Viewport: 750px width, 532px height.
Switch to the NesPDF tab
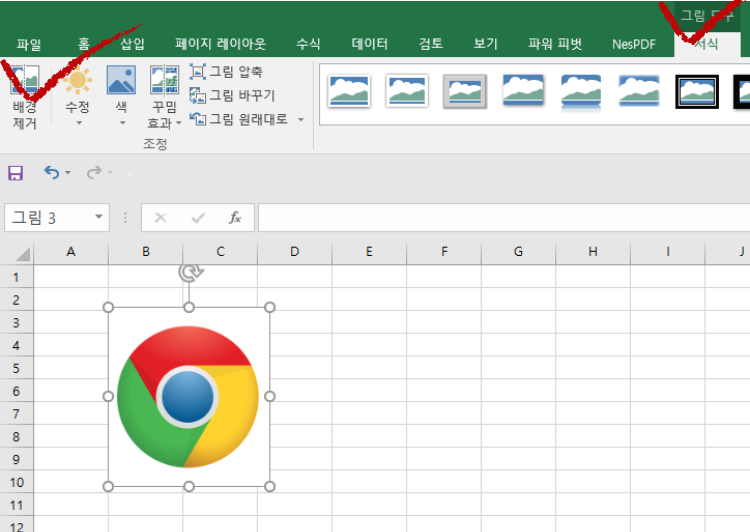pyautogui.click(x=634, y=44)
